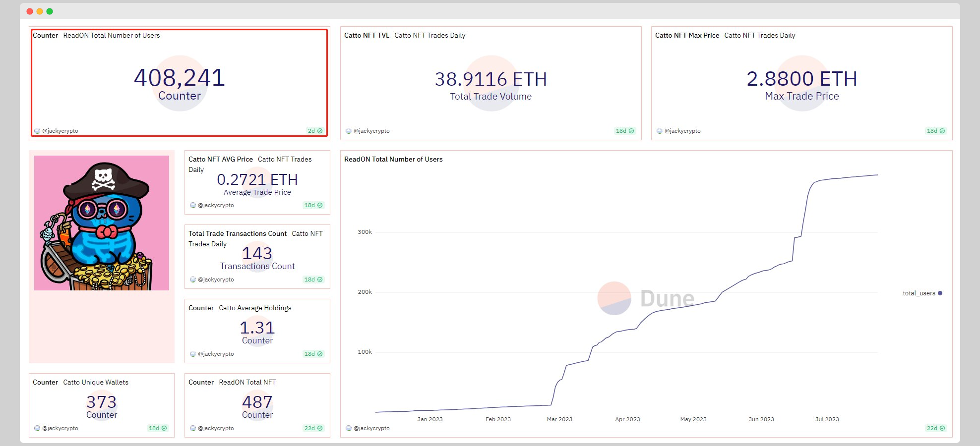Click the 22d badge on ReadON Total NFT card
The height and width of the screenshot is (446, 980).
tap(313, 428)
